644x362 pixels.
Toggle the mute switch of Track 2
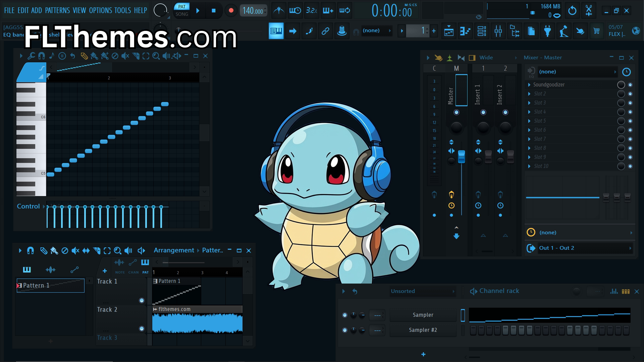(x=142, y=329)
